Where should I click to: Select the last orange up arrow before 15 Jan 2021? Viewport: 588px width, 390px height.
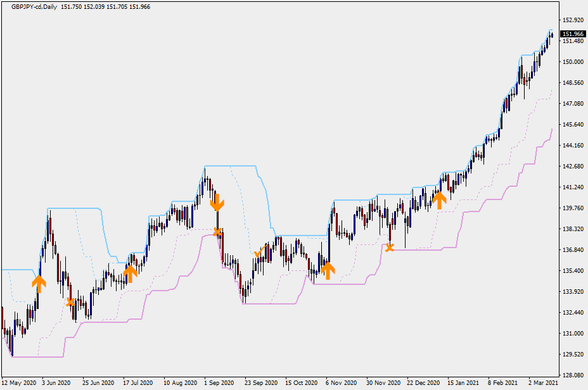[439, 200]
